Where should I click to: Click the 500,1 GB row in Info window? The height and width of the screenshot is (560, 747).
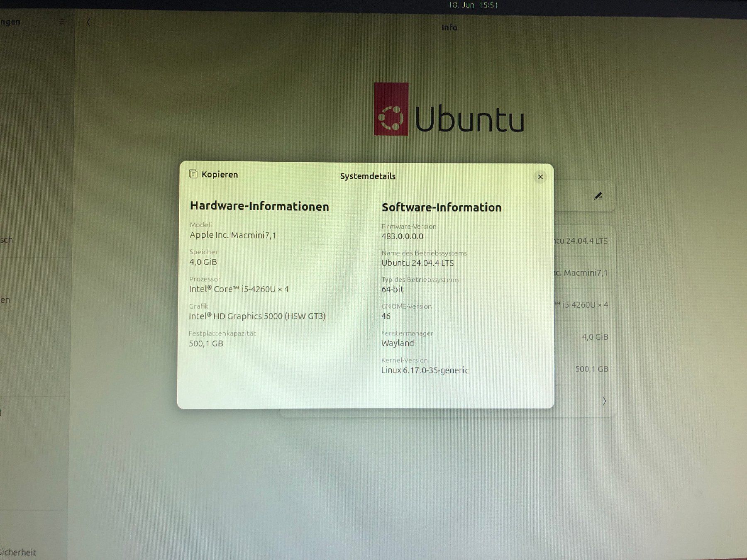click(x=584, y=369)
